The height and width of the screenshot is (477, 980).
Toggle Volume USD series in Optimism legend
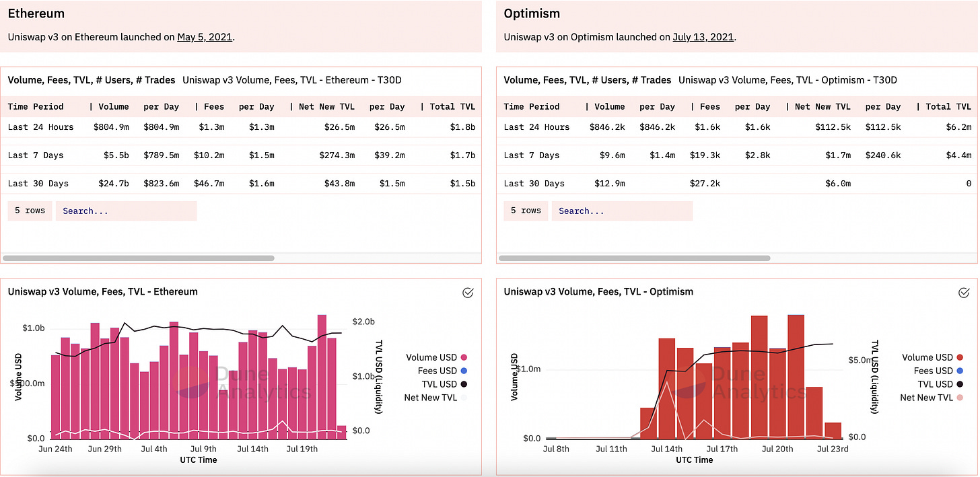(933, 357)
